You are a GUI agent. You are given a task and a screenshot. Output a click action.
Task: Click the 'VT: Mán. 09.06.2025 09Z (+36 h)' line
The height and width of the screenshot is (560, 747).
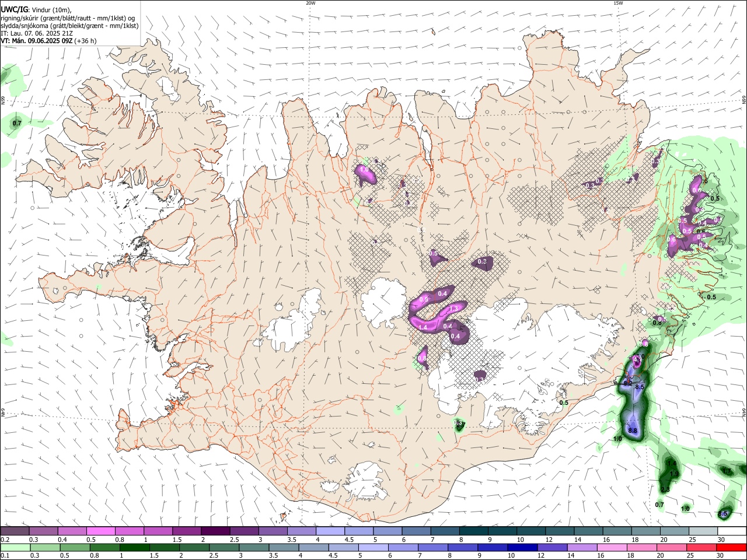(48, 41)
